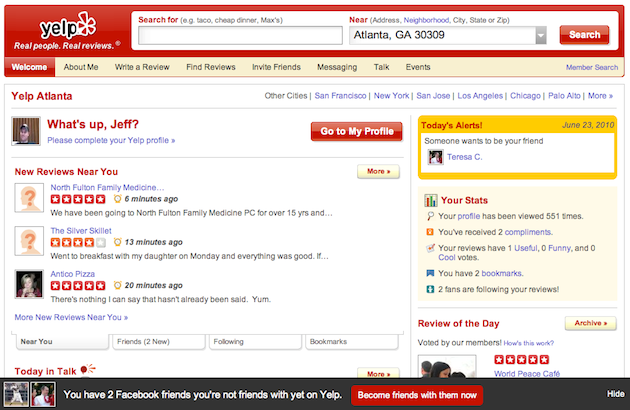Click the Today in Talk speech icon
The height and width of the screenshot is (410, 630).
[x=88, y=369]
